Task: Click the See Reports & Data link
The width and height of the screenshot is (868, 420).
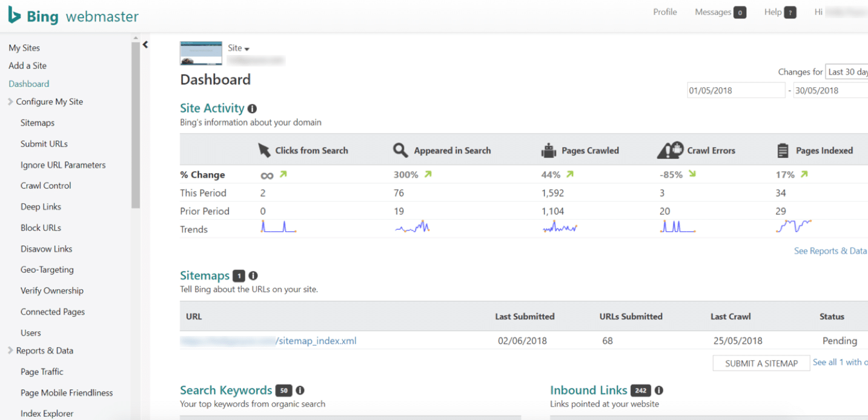Action: click(830, 251)
